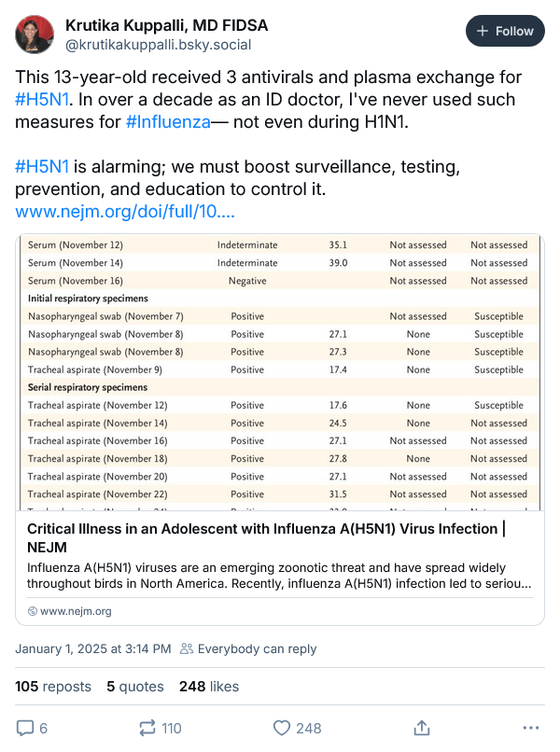Click the reply speech bubble icon
Image resolution: width=560 pixels, height=752 pixels.
(x=26, y=728)
